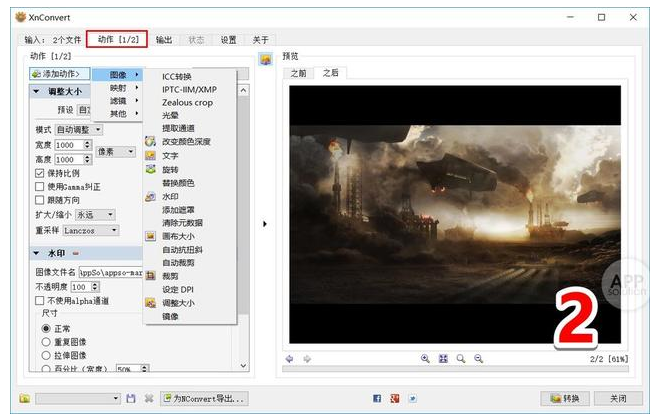Open the preset folder icon at bottom left
This screenshot has height=416, width=658.
tap(25, 398)
